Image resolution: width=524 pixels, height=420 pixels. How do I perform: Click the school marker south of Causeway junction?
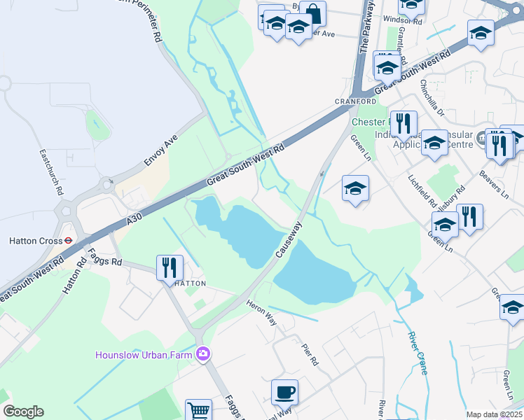click(356, 188)
